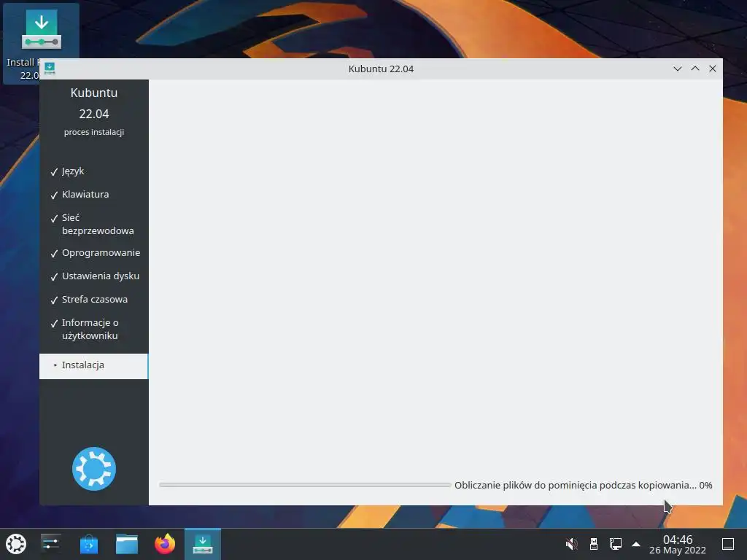
Task: Minimize the Kubuntu installer window
Action: (x=678, y=69)
